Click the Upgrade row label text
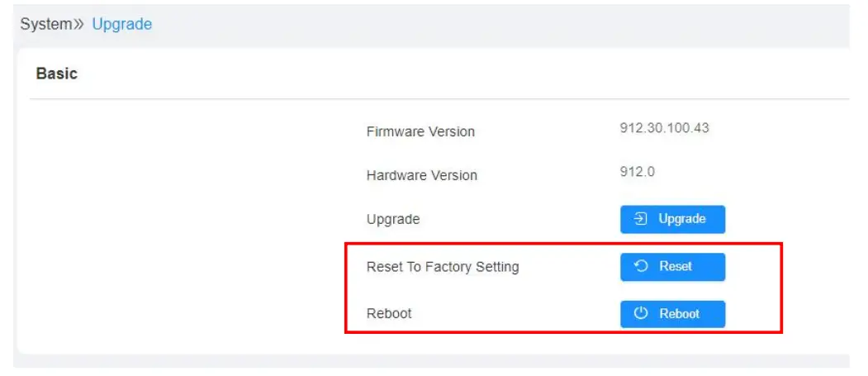The width and height of the screenshot is (868, 376). click(393, 219)
